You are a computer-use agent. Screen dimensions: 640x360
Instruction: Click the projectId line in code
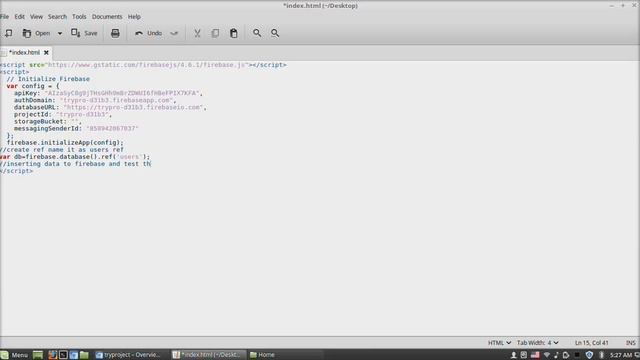(x=63, y=114)
